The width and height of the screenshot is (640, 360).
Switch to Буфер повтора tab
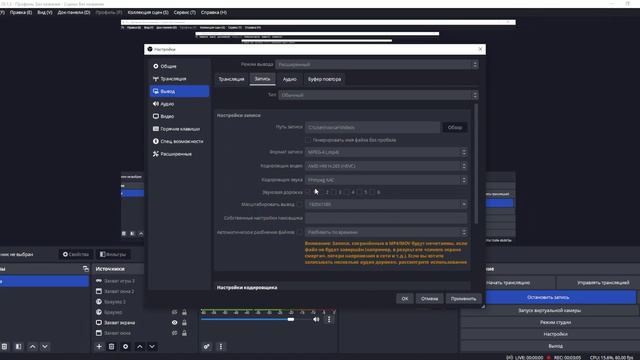tap(324, 79)
